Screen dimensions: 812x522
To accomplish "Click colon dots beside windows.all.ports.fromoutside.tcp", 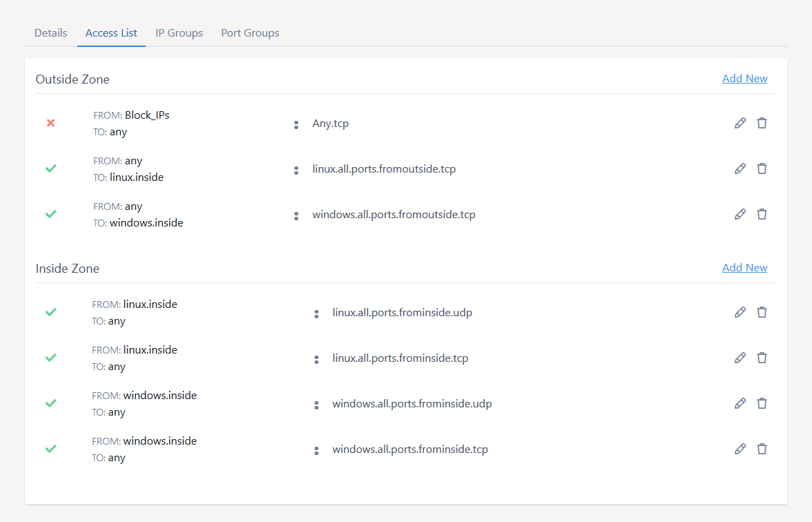I will pos(296,216).
